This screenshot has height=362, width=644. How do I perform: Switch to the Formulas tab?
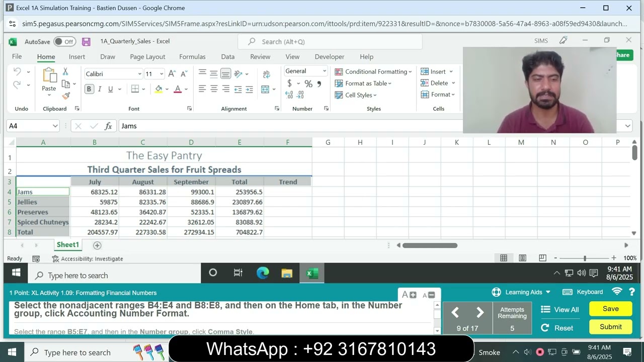[192, 57]
